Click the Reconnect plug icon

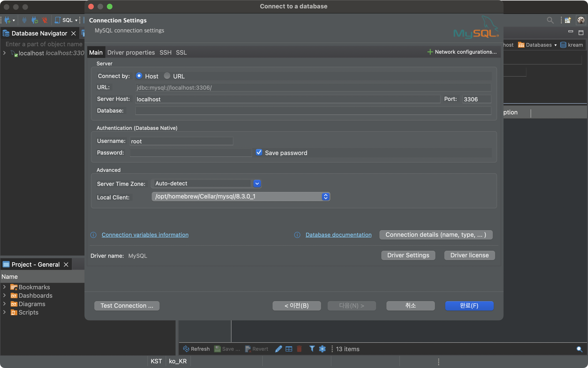click(35, 20)
